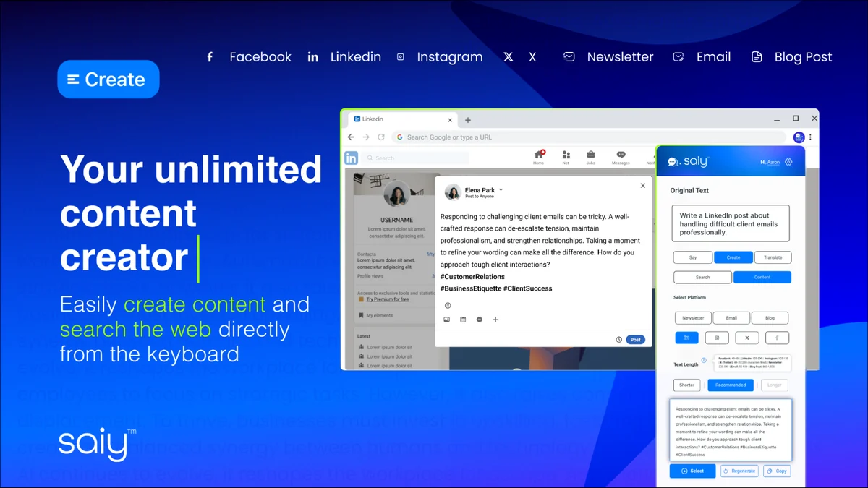Click the LinkedIn icon in the top banner
The image size is (868, 488).
[312, 57]
